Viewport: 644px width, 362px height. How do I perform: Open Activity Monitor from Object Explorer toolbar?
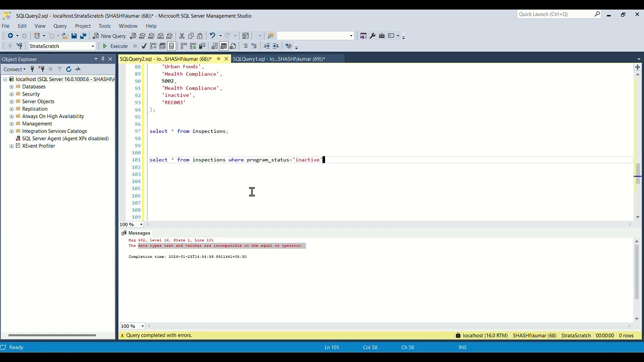78,69
